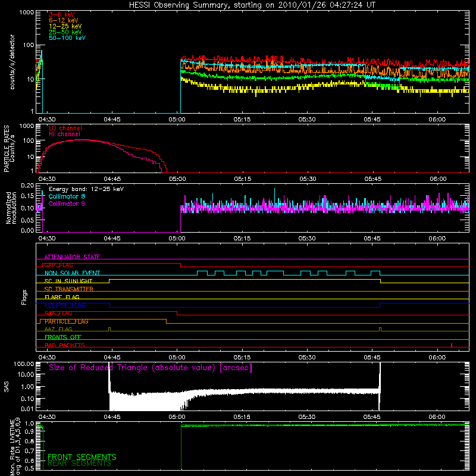Click the SAS axis label

click(6, 386)
